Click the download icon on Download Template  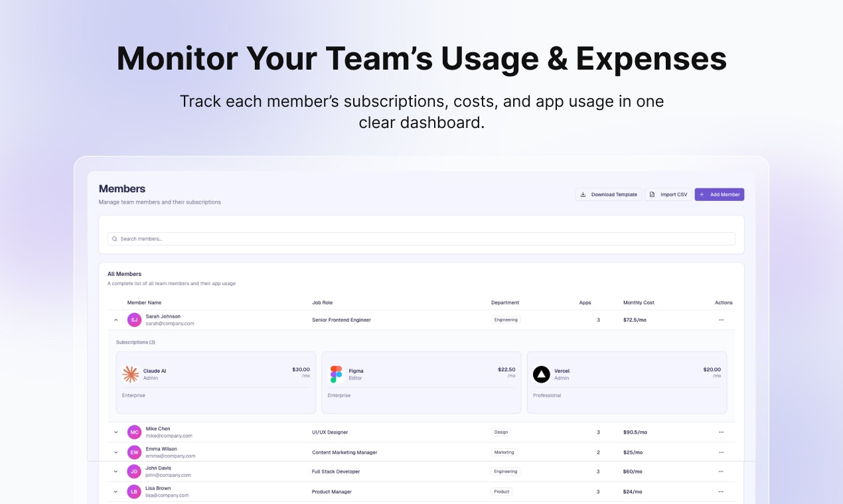584,194
